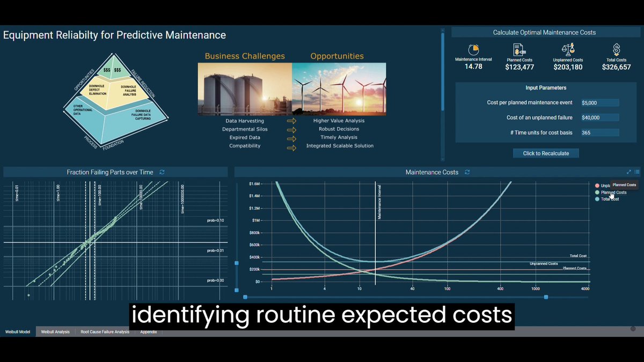Click the Integrated Scalable Solution text
644x362 pixels.
(x=340, y=146)
